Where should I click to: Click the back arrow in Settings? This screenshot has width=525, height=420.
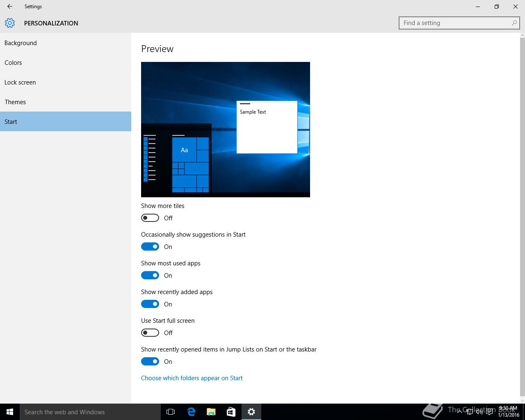(x=10, y=7)
